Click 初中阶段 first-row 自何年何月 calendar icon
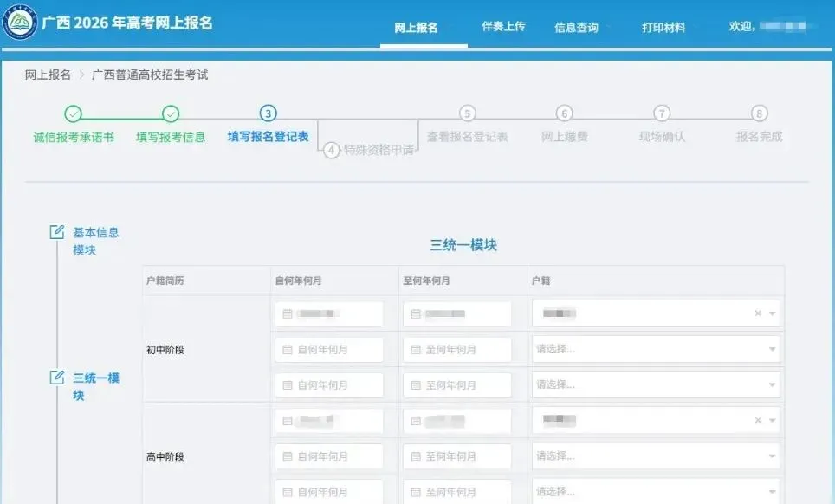This screenshot has height=504, width=835. 288,314
